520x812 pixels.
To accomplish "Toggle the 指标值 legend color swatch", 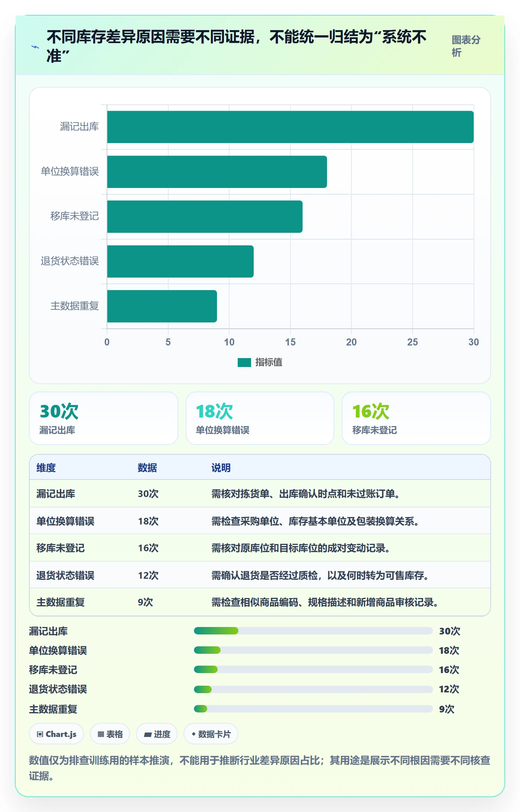I will (x=244, y=362).
